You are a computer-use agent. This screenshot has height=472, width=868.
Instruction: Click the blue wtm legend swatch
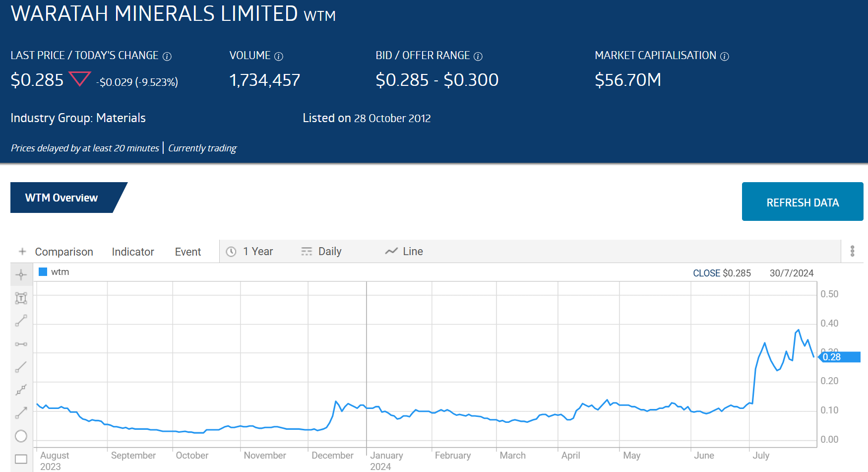pyautogui.click(x=43, y=272)
